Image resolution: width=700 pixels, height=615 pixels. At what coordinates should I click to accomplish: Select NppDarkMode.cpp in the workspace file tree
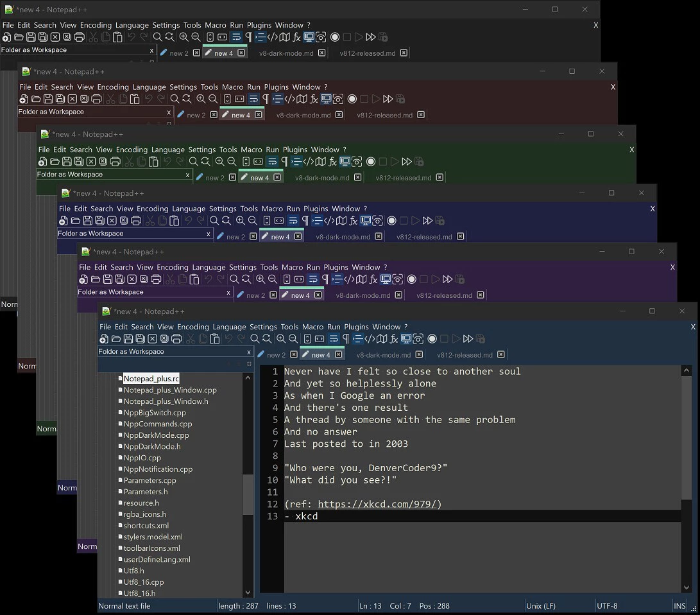click(156, 435)
